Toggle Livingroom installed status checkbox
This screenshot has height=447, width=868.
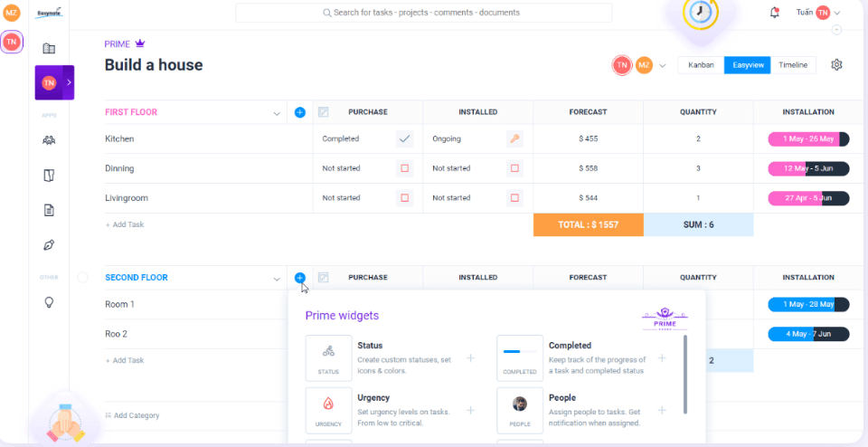pos(514,198)
